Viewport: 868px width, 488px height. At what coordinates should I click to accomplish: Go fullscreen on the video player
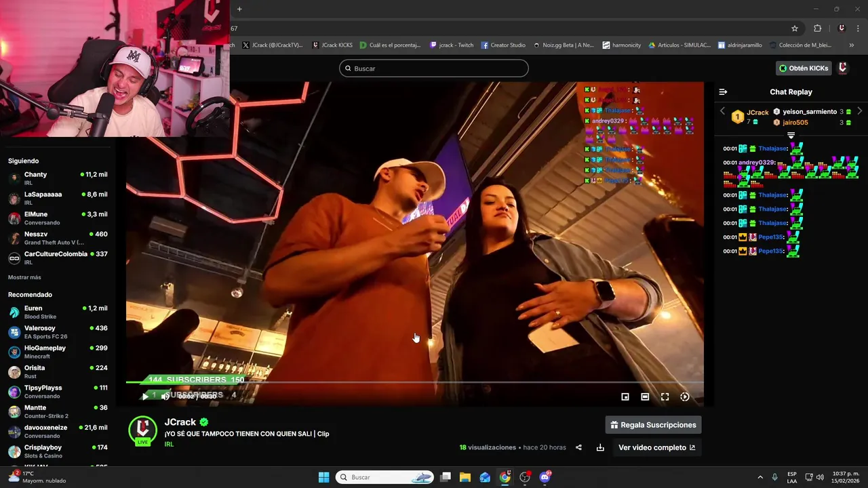point(665,397)
